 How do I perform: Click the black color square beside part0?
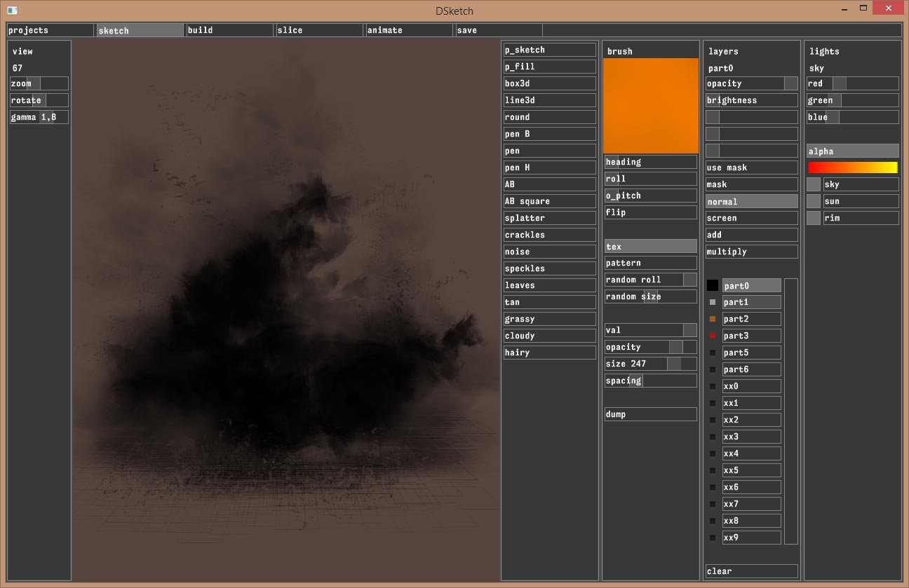(713, 285)
